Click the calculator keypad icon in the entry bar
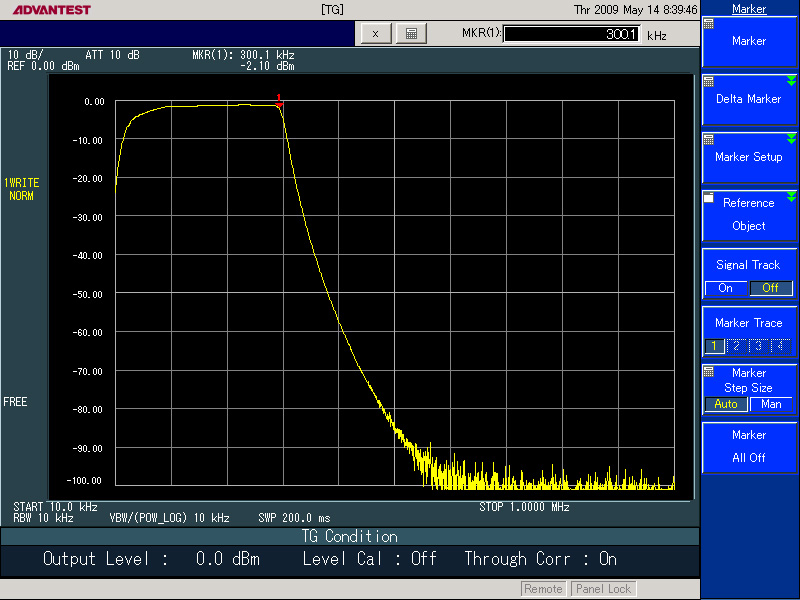This screenshot has height=600, width=800. tap(410, 34)
